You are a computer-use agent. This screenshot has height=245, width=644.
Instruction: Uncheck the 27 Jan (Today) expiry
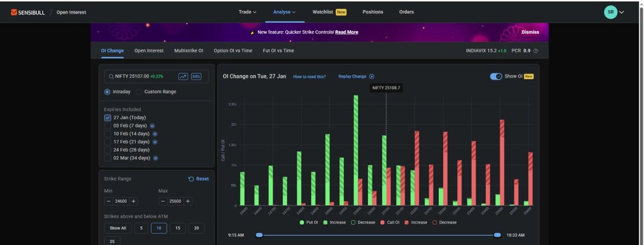(x=108, y=118)
